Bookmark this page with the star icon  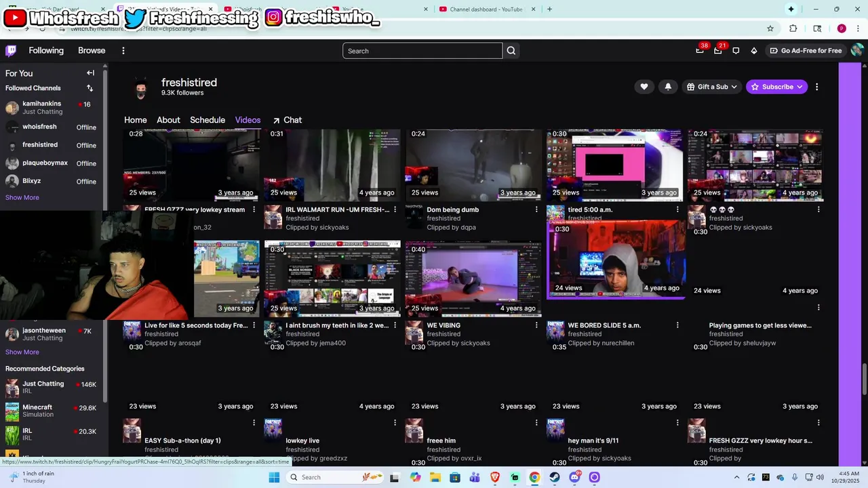(770, 28)
